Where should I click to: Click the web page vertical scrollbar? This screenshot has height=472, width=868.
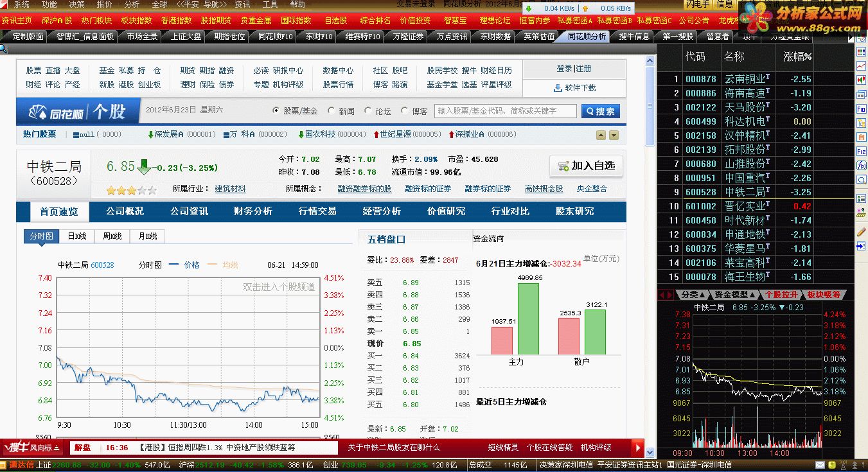(650, 256)
